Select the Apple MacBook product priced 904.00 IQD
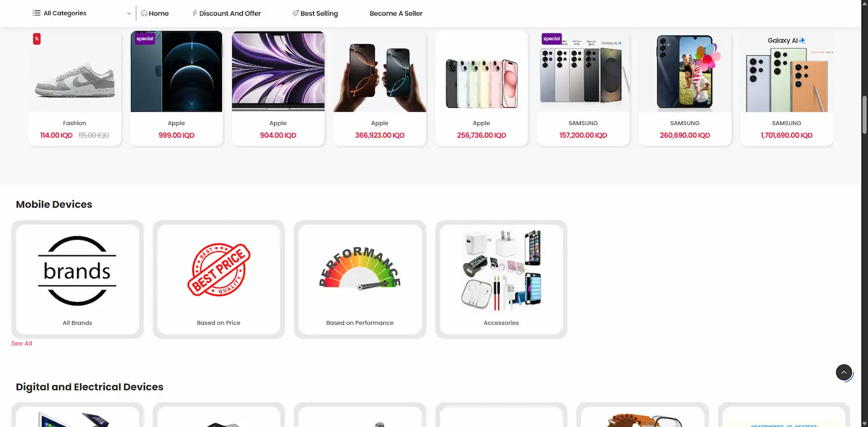This screenshot has width=868, height=427. pos(278,89)
